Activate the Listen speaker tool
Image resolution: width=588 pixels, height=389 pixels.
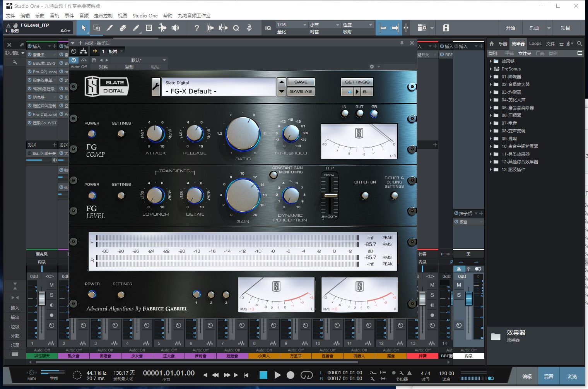(x=175, y=28)
